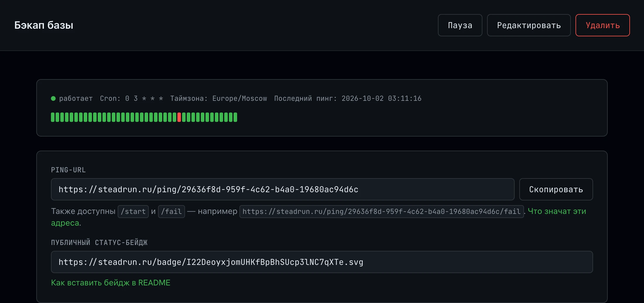
Task: Click Последний пинг timestamp text
Action: coord(348,98)
